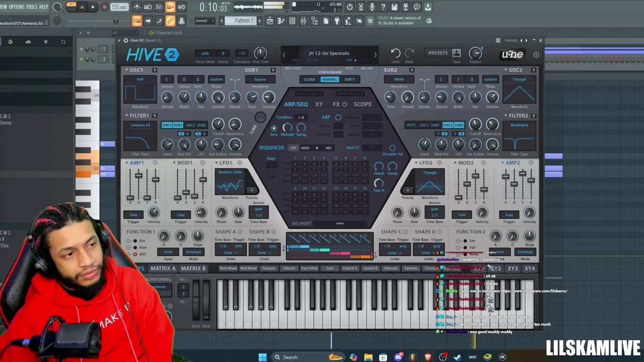644x362 pixels.
Task: Open the Mixer window from toolbar
Action: point(303,21)
